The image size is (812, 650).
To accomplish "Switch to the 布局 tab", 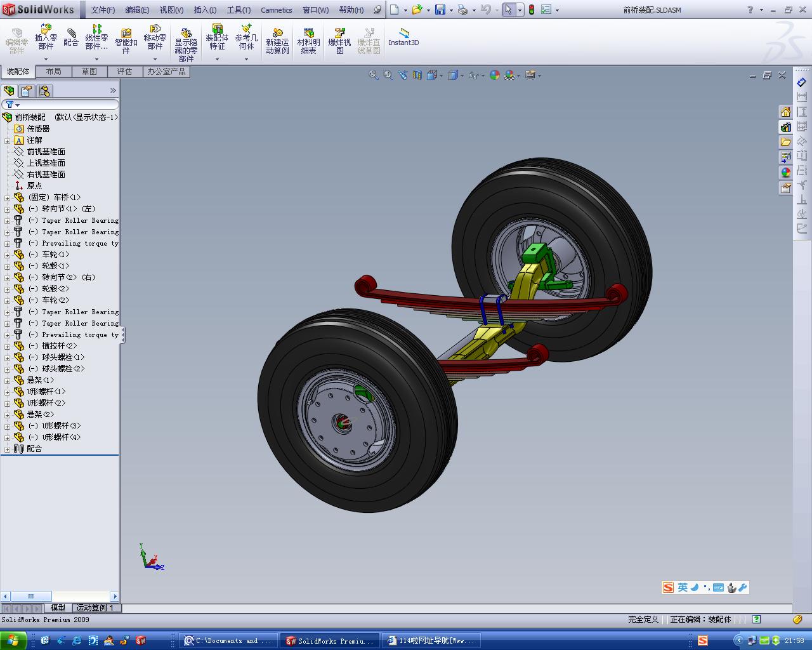I will (54, 72).
